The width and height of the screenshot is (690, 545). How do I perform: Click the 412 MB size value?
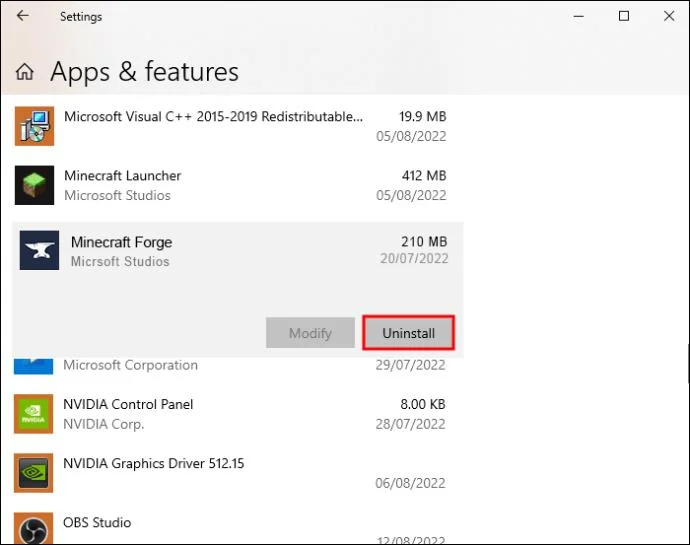click(x=424, y=176)
